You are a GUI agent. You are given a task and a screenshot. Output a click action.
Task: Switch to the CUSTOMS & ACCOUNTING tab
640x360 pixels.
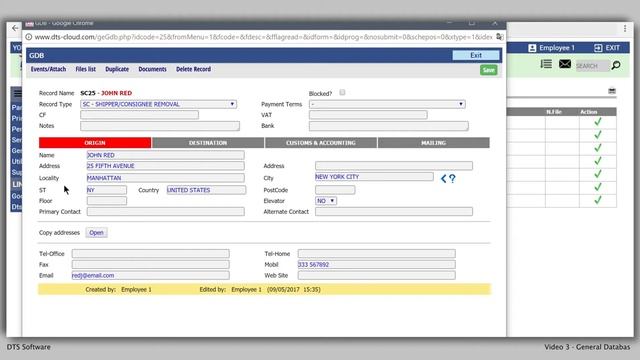[321, 143]
